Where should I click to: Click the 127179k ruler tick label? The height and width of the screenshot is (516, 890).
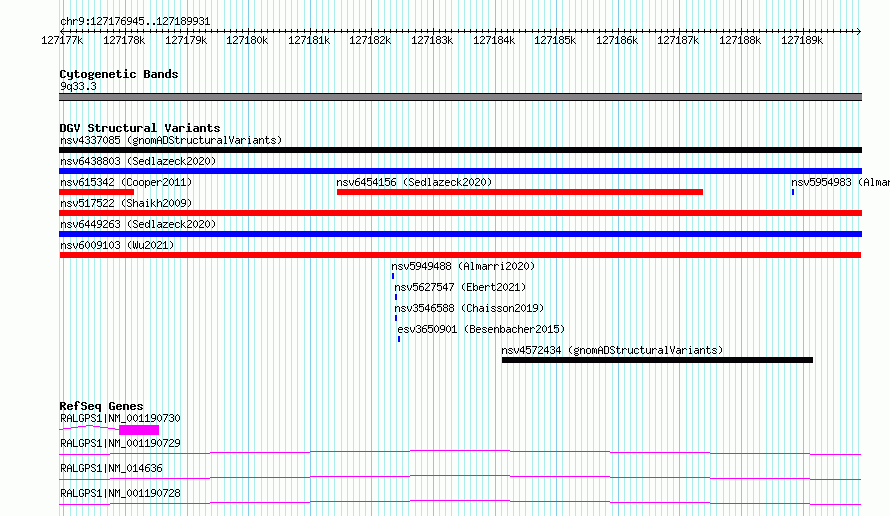click(186, 40)
